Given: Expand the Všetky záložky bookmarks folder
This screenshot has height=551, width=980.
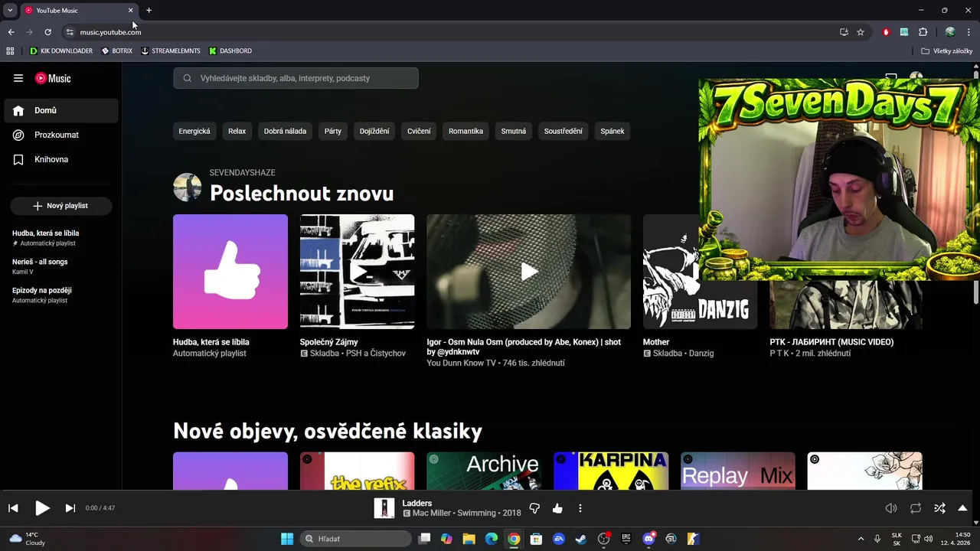Looking at the screenshot, I should point(946,51).
